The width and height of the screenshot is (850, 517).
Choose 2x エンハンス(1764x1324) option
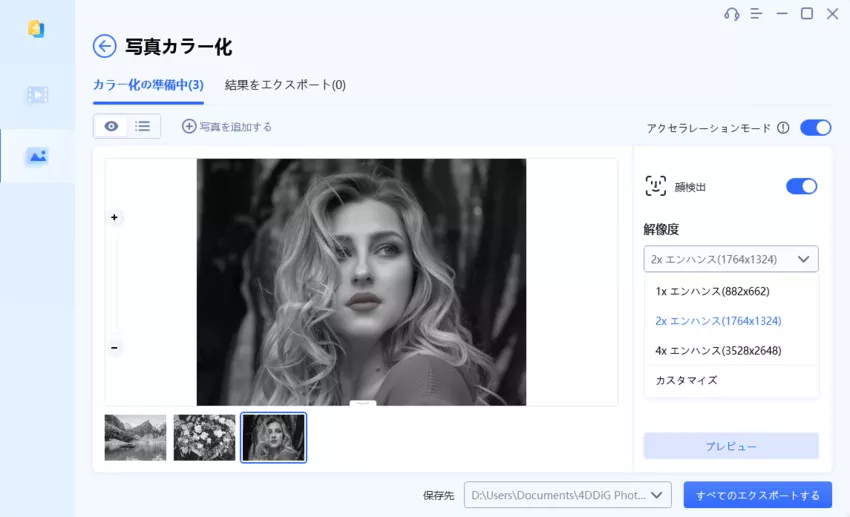[731, 321]
